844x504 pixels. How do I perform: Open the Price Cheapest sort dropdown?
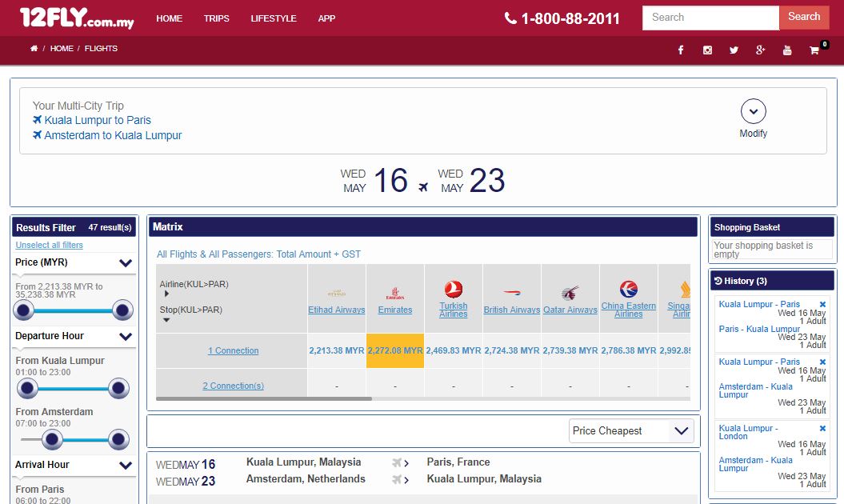pos(631,430)
